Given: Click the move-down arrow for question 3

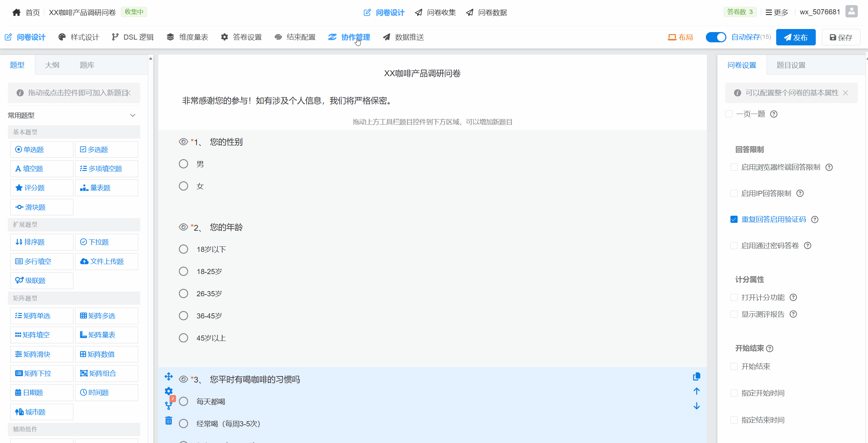Looking at the screenshot, I should 696,406.
